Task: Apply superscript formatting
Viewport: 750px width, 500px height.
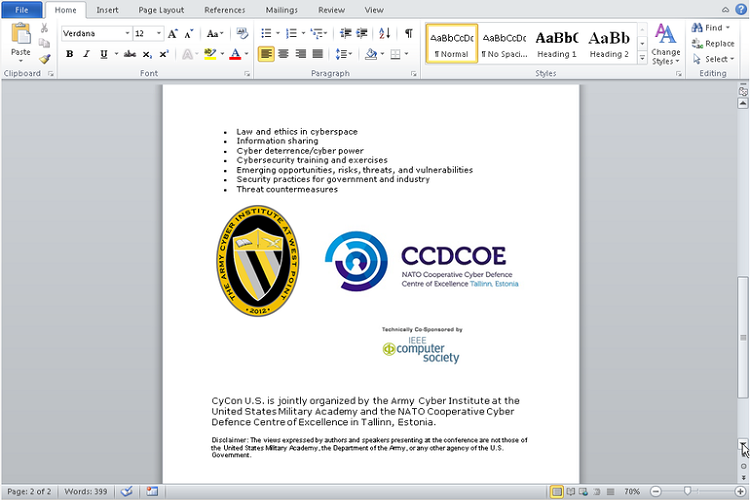Action: (164, 54)
